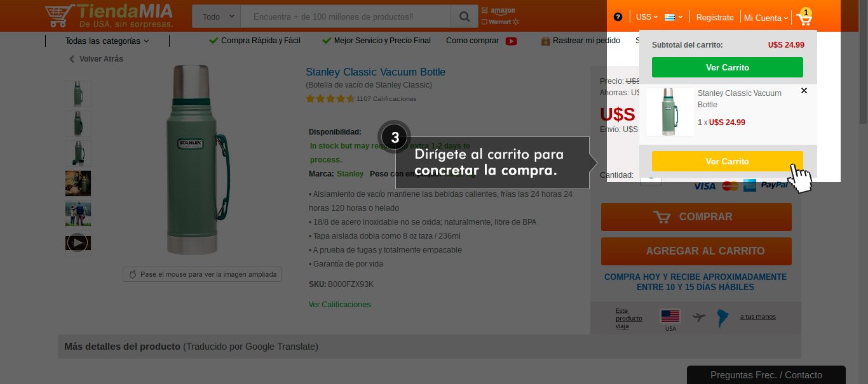Click Compra Rápida y Fácil
The width and height of the screenshot is (868, 384).
pos(255,41)
